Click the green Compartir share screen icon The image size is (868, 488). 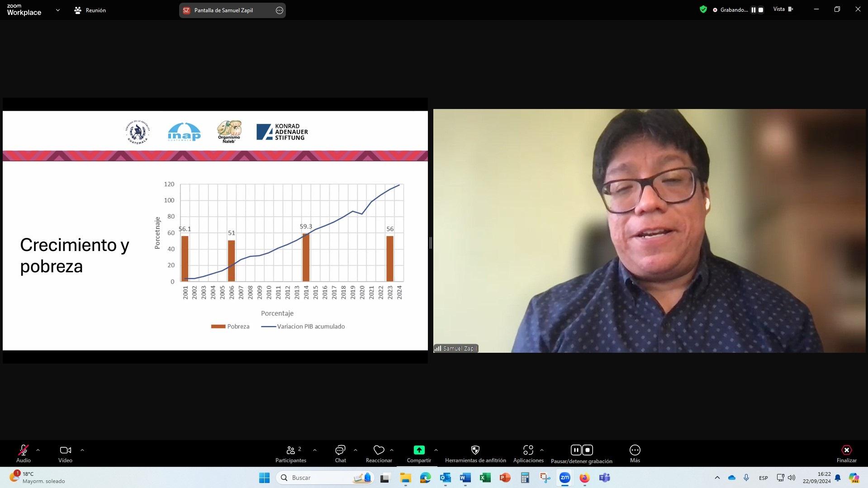pos(419,450)
